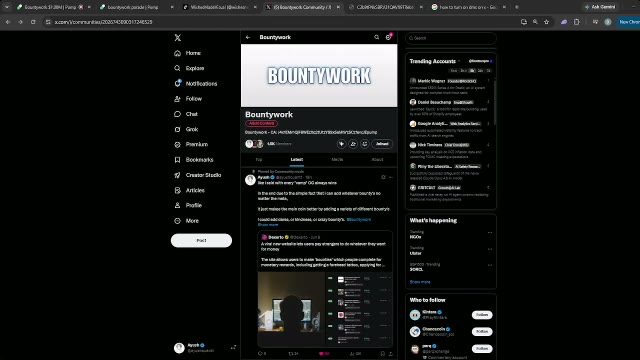
Task: Bookmark this page with the star icon
Action: pos(547,22)
